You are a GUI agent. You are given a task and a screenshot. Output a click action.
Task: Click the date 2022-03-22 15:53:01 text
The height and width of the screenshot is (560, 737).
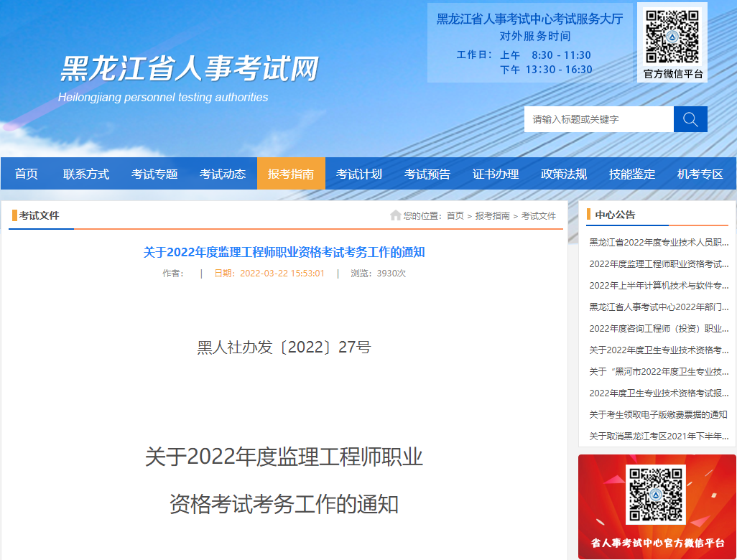point(269,274)
